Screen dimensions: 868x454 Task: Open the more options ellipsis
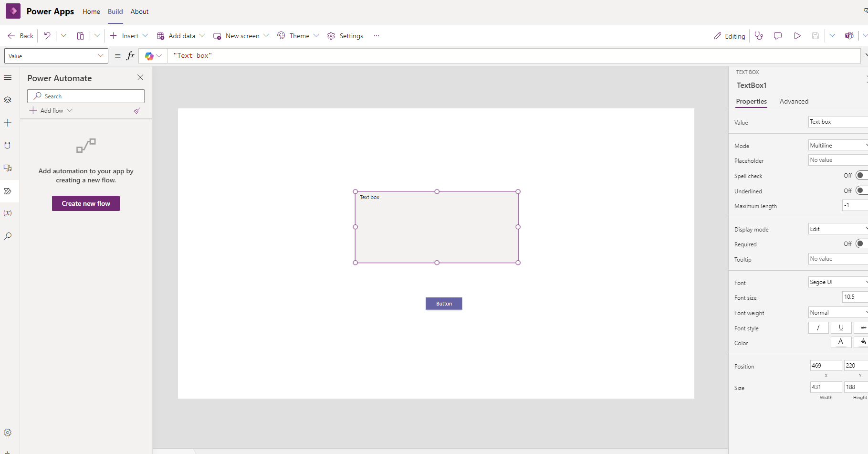(376, 36)
